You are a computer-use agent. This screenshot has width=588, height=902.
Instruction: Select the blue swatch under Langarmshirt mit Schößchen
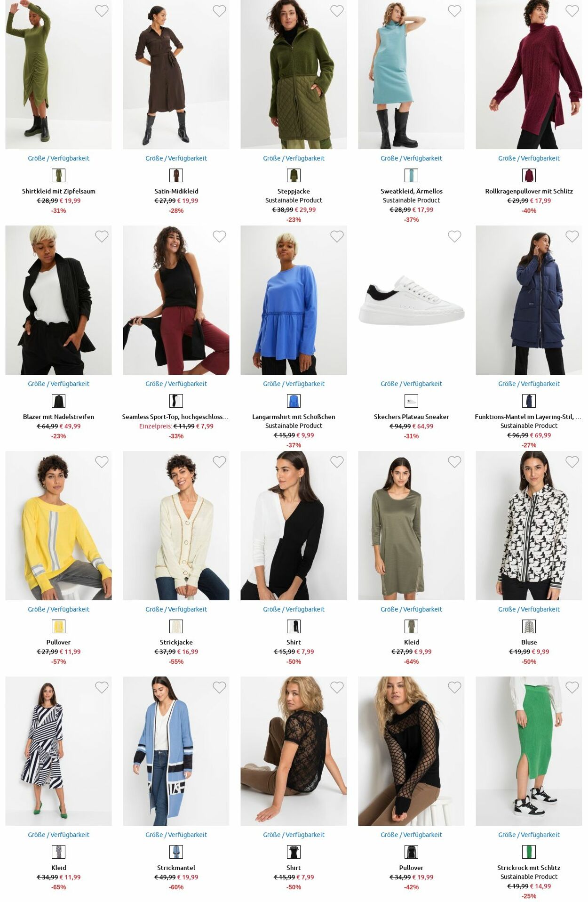tap(294, 401)
